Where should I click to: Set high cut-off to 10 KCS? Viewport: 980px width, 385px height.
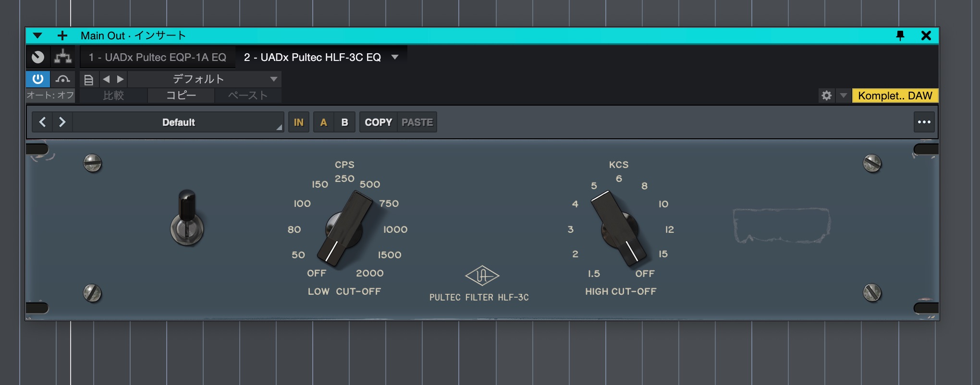[663, 204]
